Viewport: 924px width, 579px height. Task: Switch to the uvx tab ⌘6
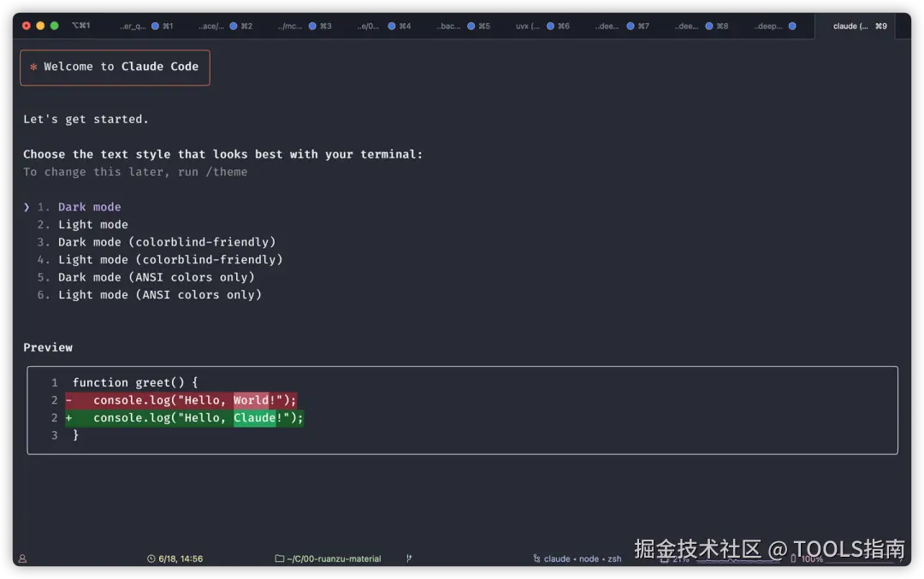[542, 26]
